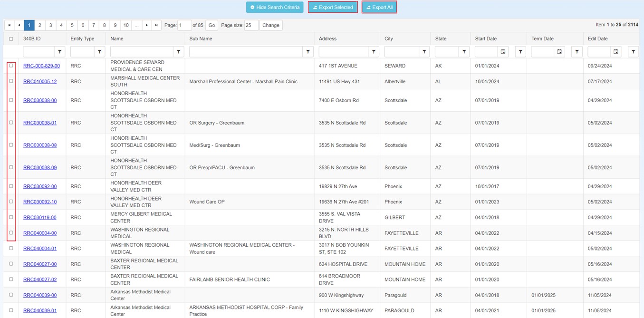Screen dimensions: 644x318
Task: Go to next page arrow
Action: (x=147, y=25)
